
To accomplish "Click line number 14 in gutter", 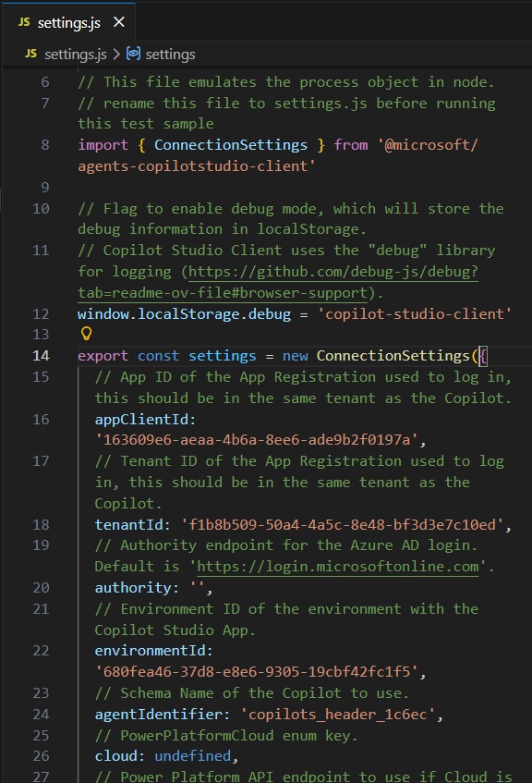I will click(x=41, y=356).
